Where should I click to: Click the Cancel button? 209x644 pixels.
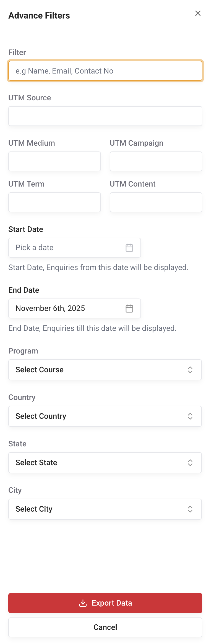(x=105, y=627)
